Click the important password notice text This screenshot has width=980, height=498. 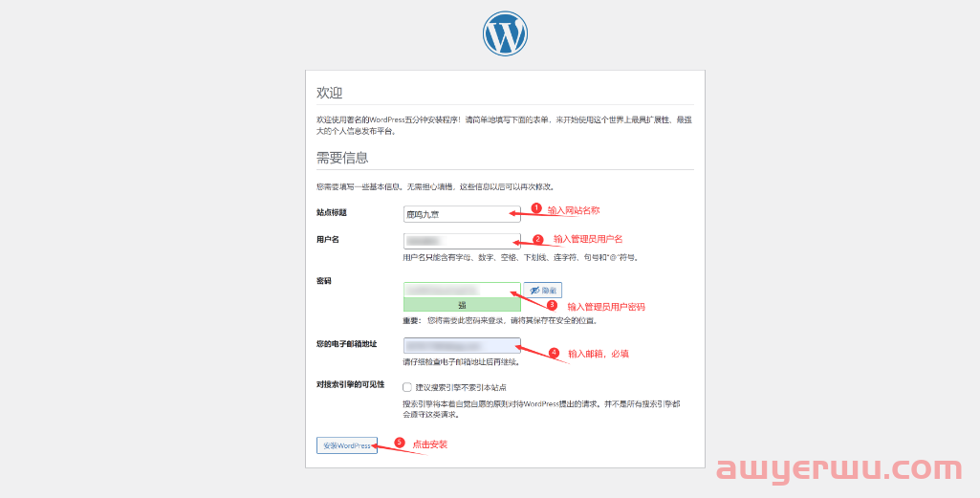pyautogui.click(x=500, y=321)
